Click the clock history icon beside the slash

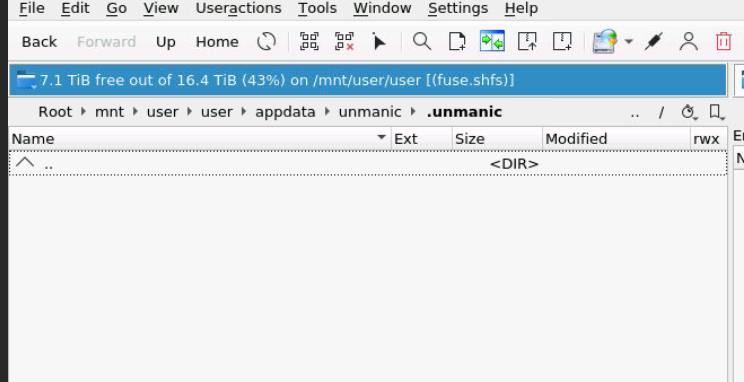[688, 112]
